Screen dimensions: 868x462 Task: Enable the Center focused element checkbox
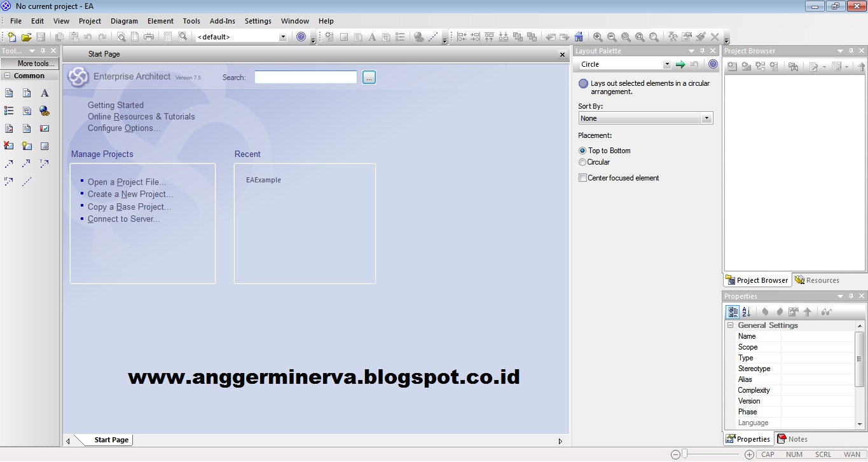pyautogui.click(x=582, y=178)
